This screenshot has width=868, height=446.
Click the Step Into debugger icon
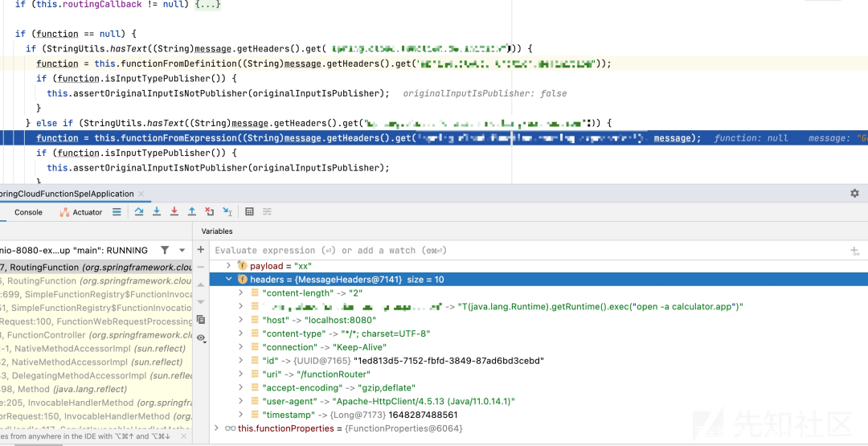coord(157,212)
